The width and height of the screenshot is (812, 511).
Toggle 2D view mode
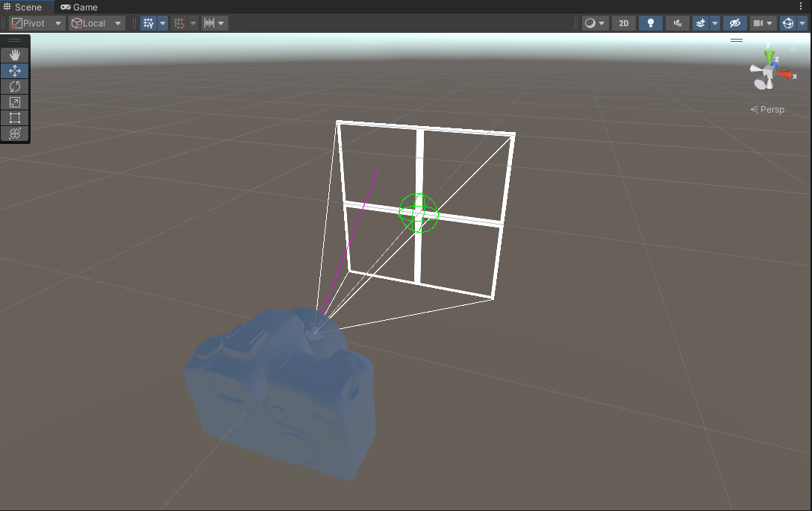pos(623,22)
